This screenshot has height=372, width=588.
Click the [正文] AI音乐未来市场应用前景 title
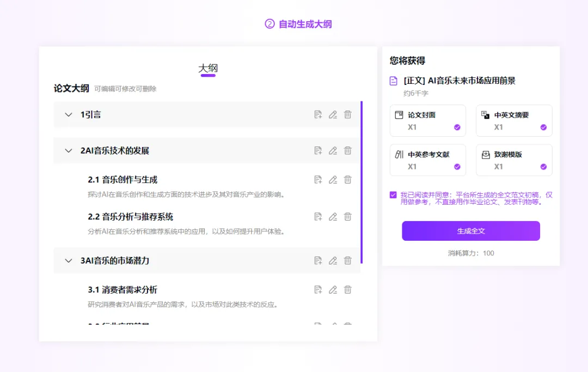[x=460, y=81]
